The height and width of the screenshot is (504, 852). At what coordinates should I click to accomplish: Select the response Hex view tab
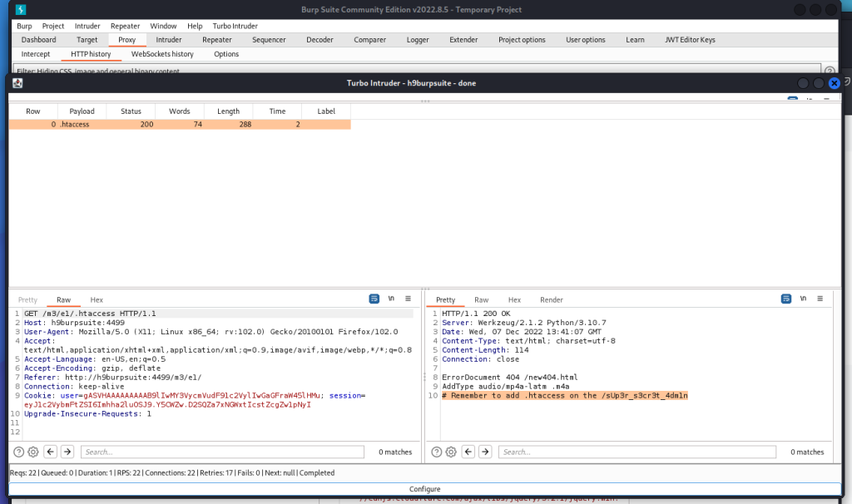(x=514, y=299)
